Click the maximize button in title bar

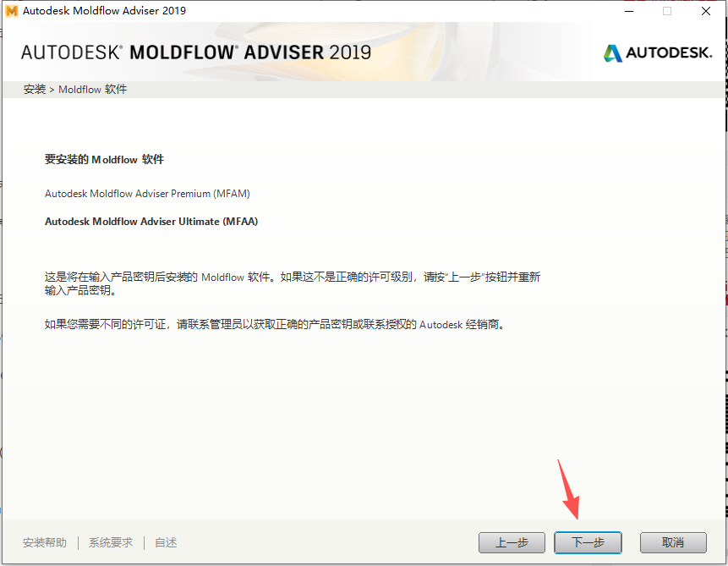tap(665, 11)
